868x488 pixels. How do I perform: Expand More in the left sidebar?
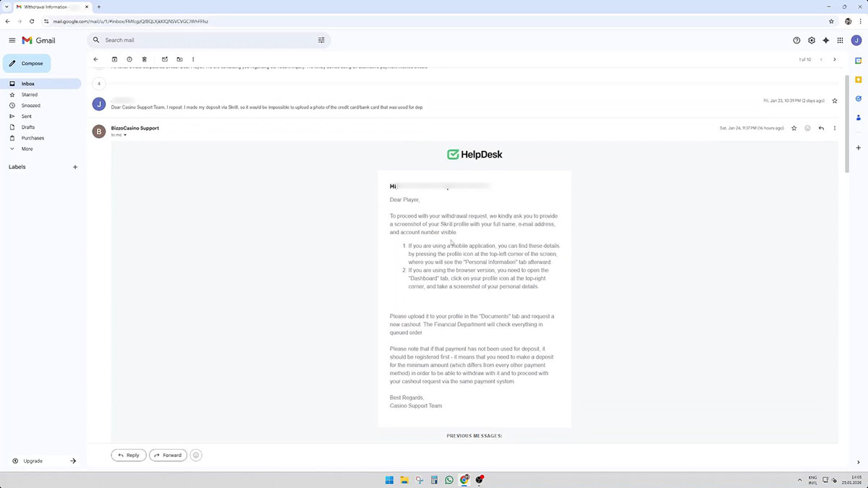(27, 149)
